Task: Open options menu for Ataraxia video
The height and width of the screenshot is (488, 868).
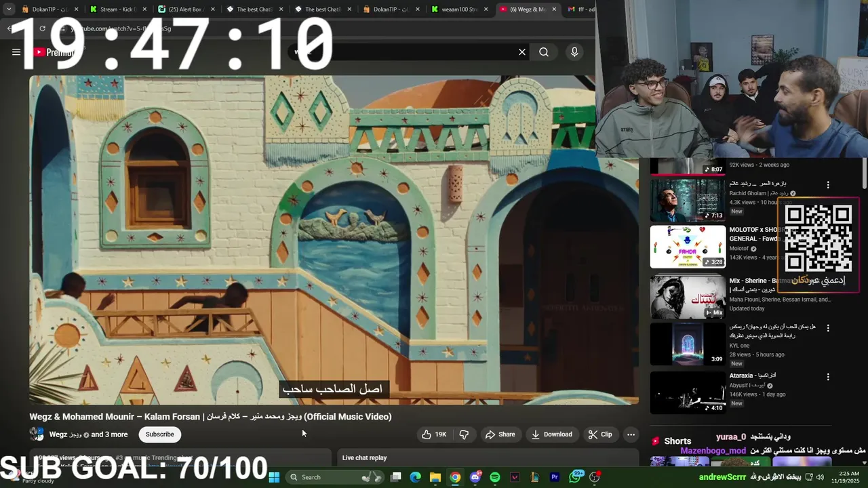Action: [x=828, y=377]
